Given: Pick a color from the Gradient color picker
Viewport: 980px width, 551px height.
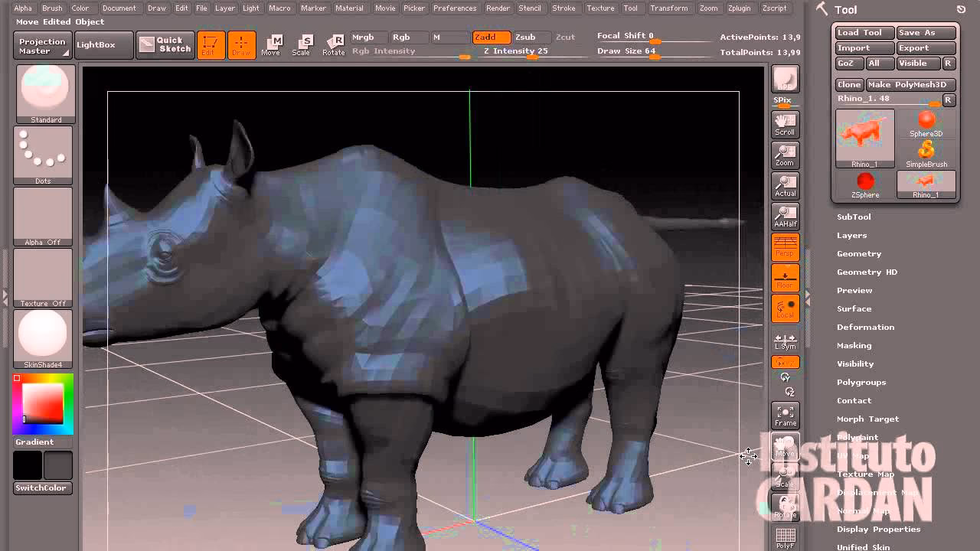Looking at the screenshot, I should (42, 406).
